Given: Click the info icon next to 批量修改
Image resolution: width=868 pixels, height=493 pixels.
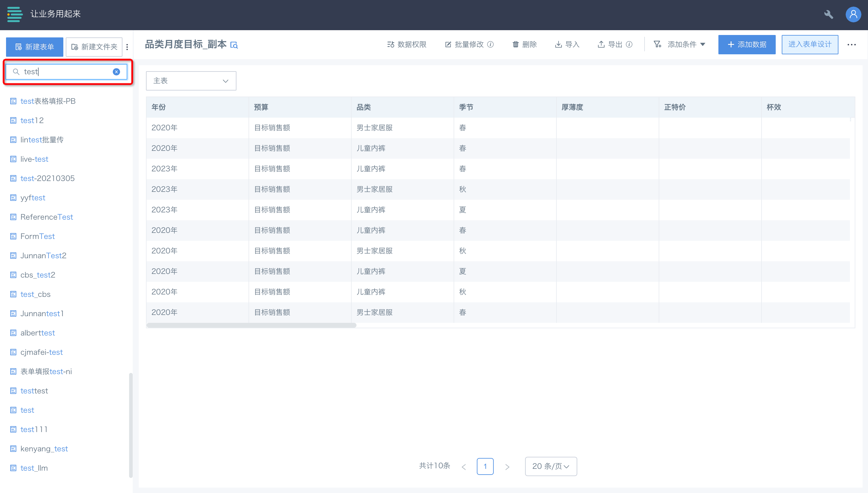Looking at the screenshot, I should coord(490,44).
